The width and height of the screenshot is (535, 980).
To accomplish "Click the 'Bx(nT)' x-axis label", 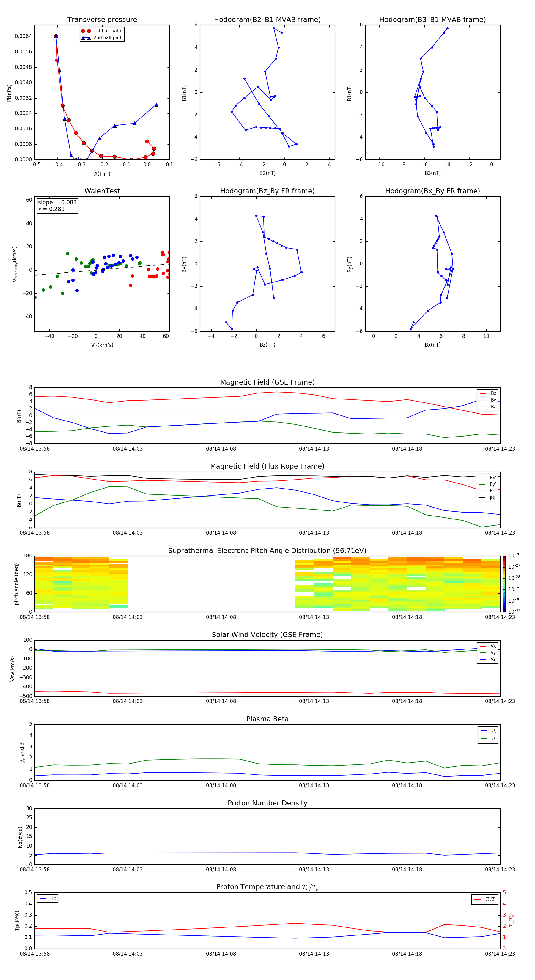I will coord(432,345).
